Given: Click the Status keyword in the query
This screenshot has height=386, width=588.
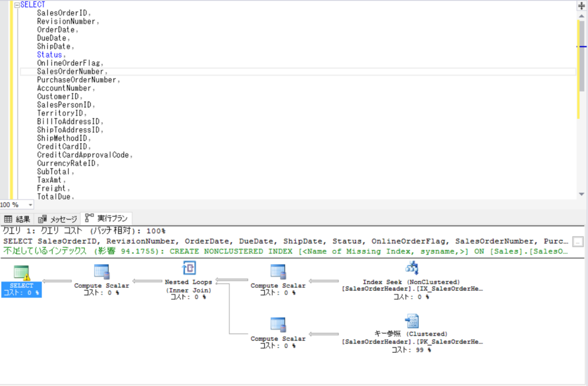Looking at the screenshot, I should 49,55.
